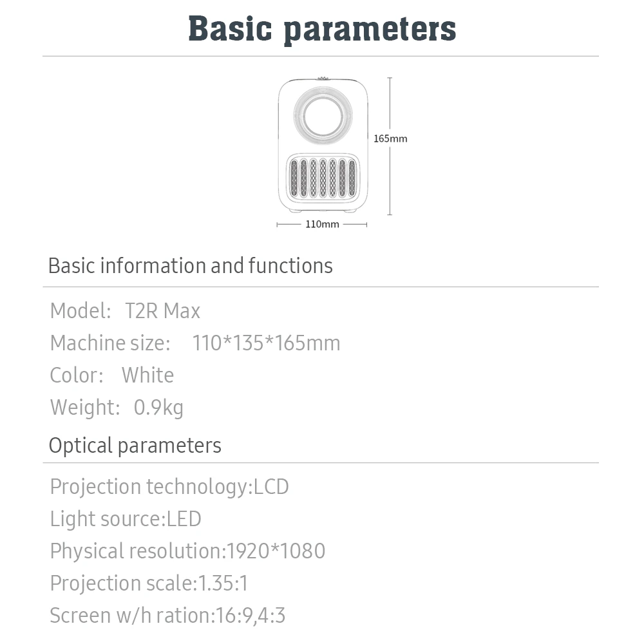Click the projector lens circle in the diagram

pyautogui.click(x=323, y=115)
